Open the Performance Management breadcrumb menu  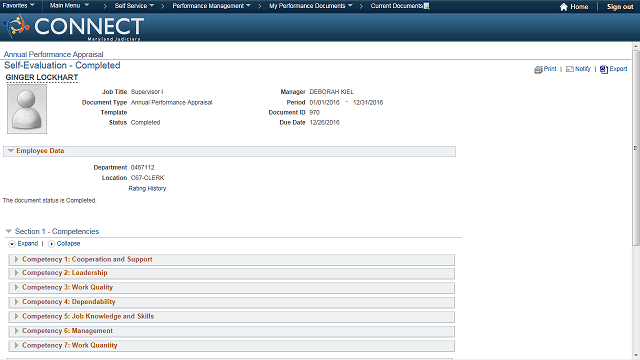[x=211, y=6]
